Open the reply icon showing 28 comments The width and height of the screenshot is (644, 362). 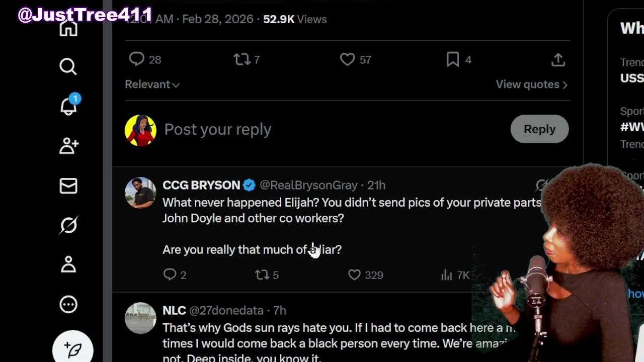click(x=137, y=60)
